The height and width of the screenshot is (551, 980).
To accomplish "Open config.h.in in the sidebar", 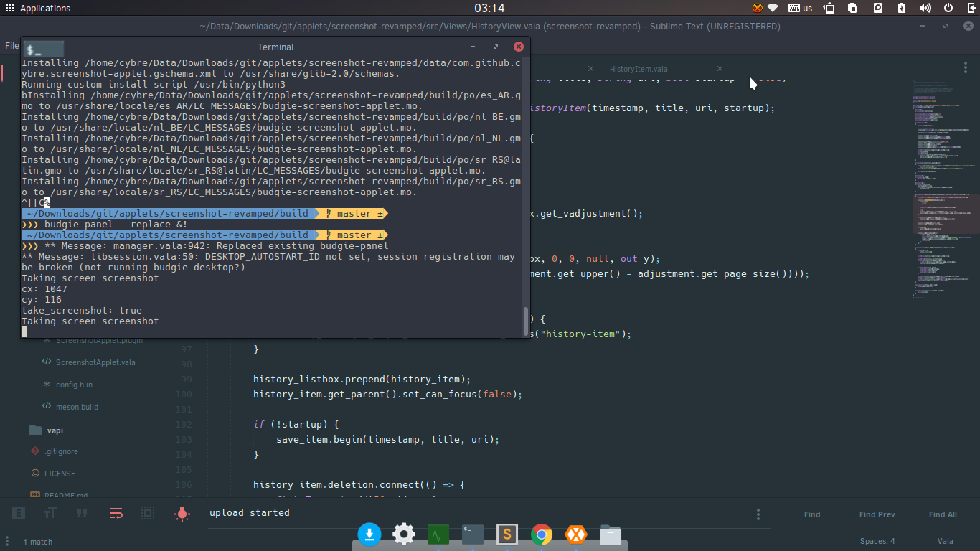I will click(x=74, y=385).
